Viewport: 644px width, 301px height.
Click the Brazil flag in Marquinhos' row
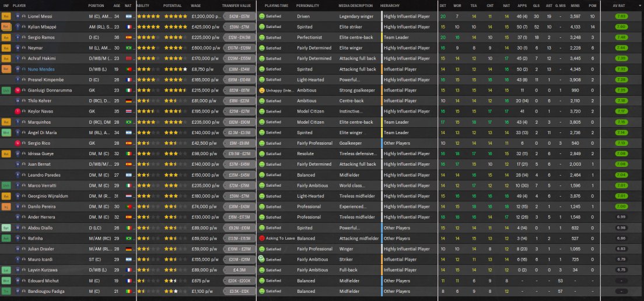click(x=128, y=122)
